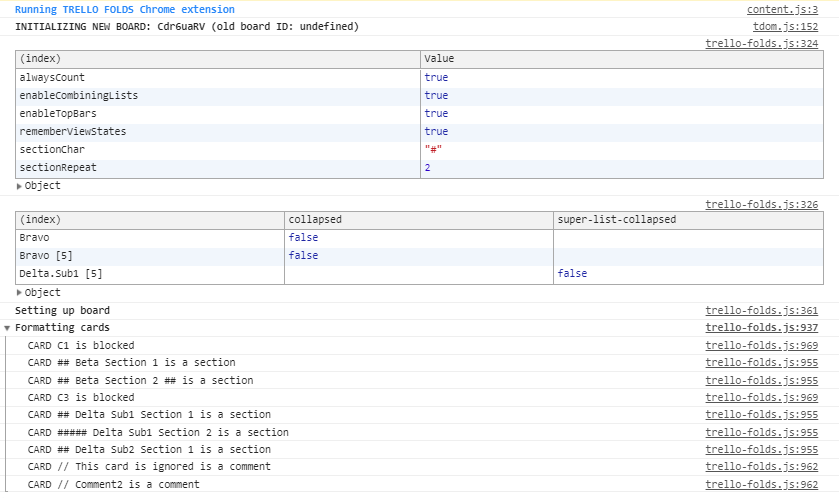Screen dimensions: 839x498
Task: Select 'CARD ## Delta Sub1 Section 1' log line
Action: (x=149, y=415)
